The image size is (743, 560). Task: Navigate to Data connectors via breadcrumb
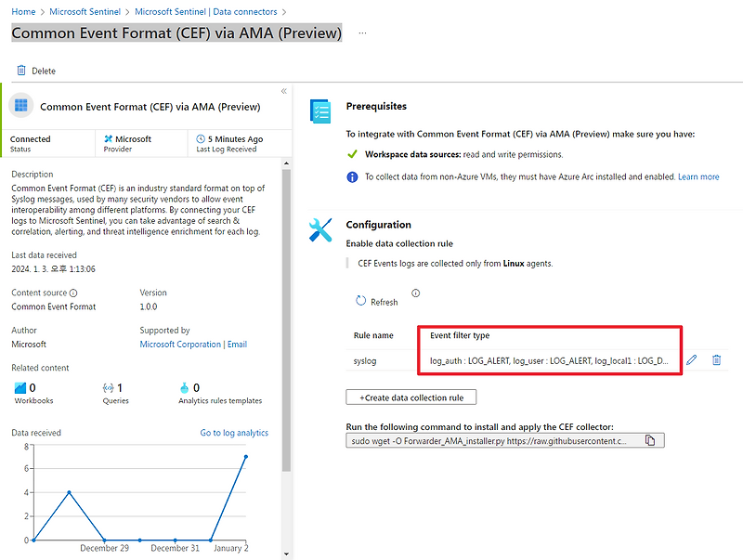(205, 11)
